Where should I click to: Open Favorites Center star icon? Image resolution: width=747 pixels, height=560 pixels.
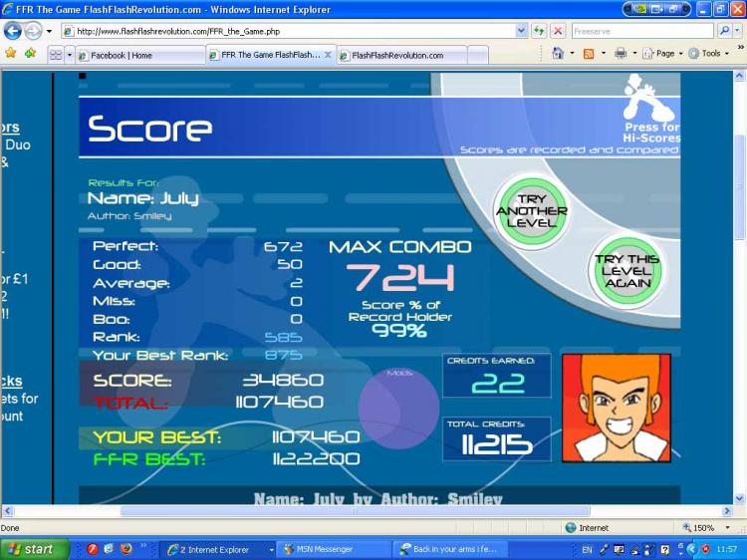tap(11, 54)
